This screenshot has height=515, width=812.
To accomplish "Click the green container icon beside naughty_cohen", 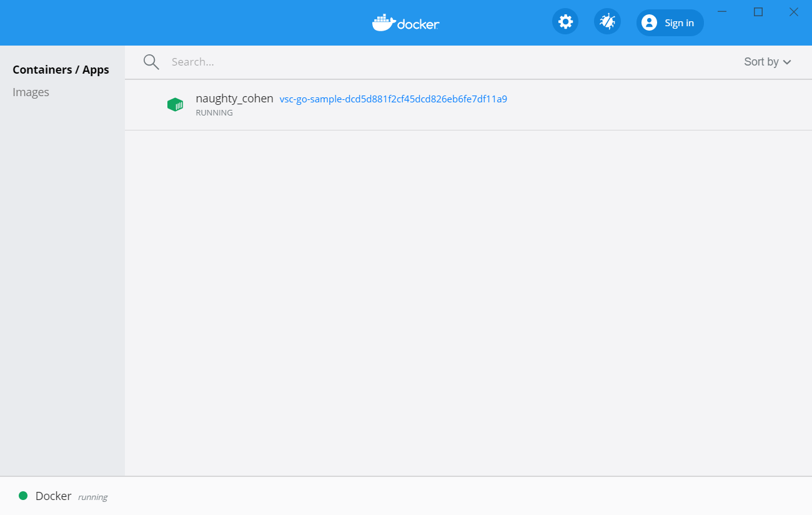I will click(176, 104).
